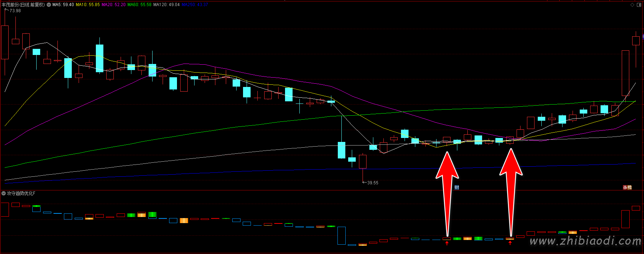644x254 pixels.
Task: Click the blue tag icon on right edge
Action: 643,37
